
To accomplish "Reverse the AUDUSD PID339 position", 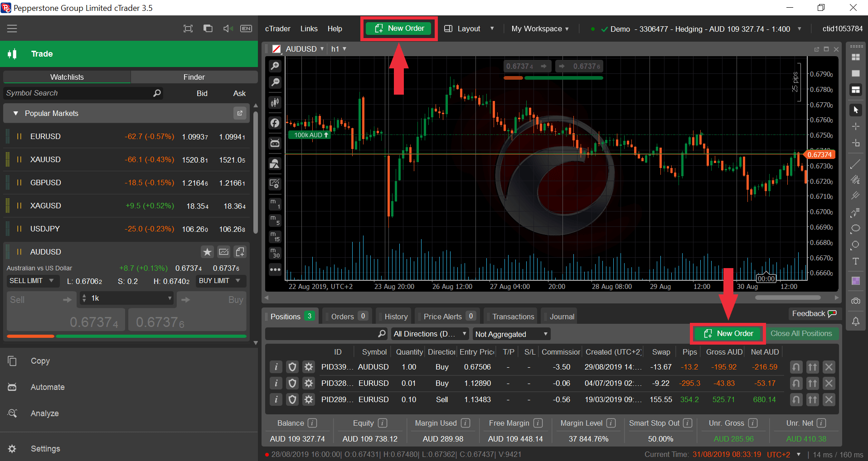I will [x=796, y=367].
